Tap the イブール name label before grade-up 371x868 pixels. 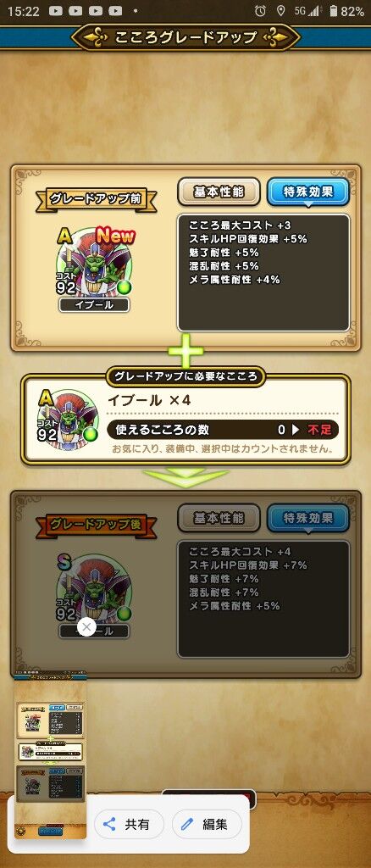tap(95, 304)
